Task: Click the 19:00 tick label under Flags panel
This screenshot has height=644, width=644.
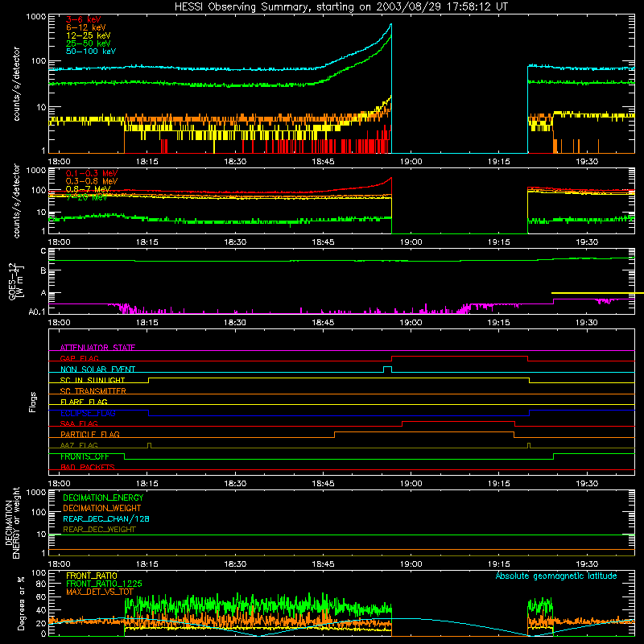Action: (x=411, y=484)
